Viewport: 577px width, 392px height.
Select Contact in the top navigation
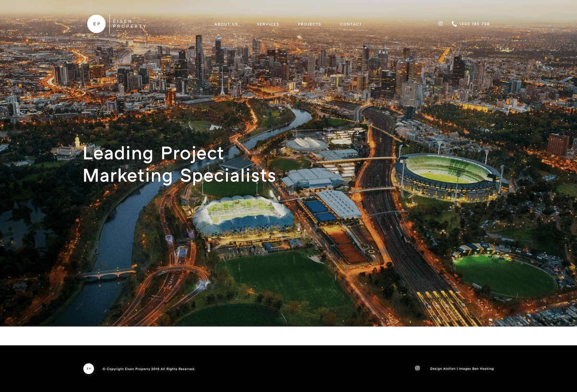coord(351,24)
